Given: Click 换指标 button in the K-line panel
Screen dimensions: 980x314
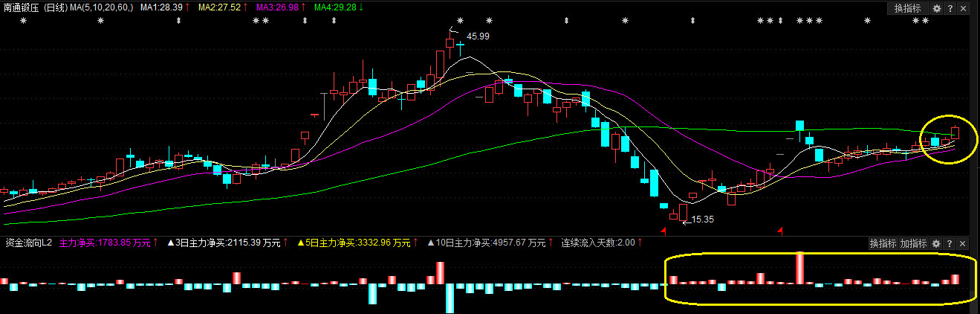Looking at the screenshot, I should tap(908, 8).
